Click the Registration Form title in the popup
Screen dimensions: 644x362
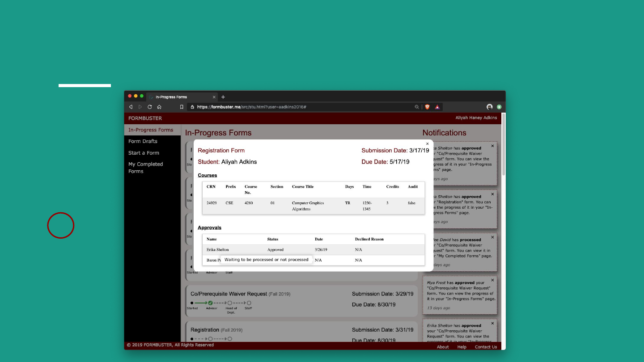221,151
